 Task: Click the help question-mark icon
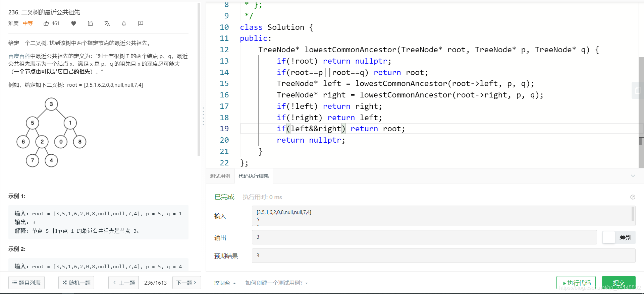[x=633, y=197]
